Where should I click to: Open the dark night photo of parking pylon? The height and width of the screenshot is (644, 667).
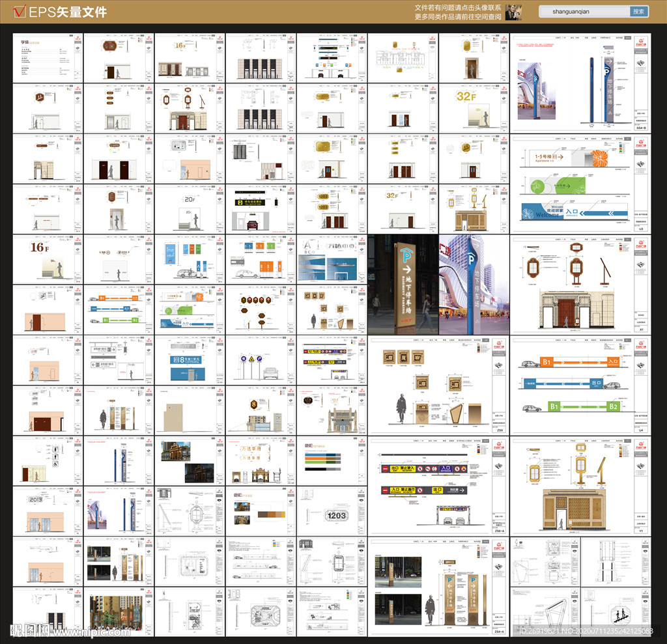pos(403,284)
